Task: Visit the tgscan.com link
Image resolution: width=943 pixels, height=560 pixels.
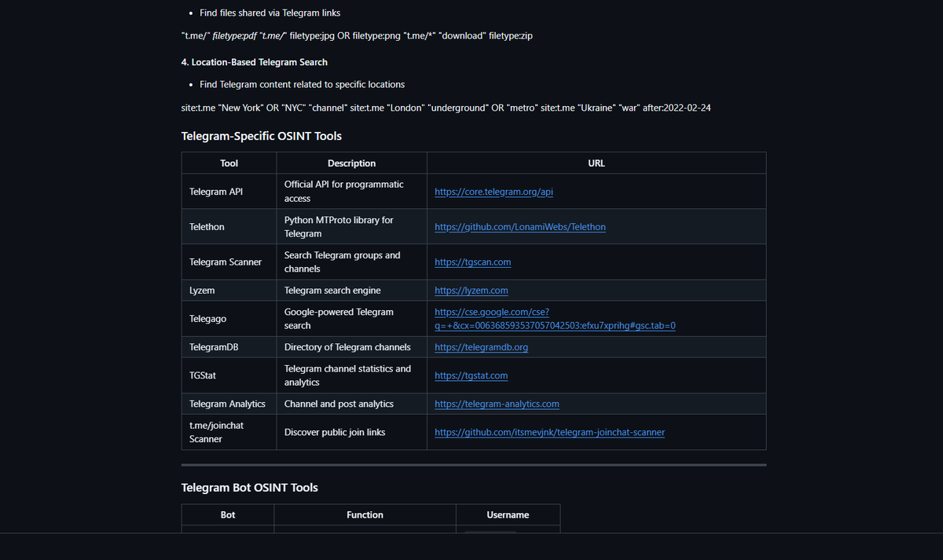Action: [x=472, y=262]
